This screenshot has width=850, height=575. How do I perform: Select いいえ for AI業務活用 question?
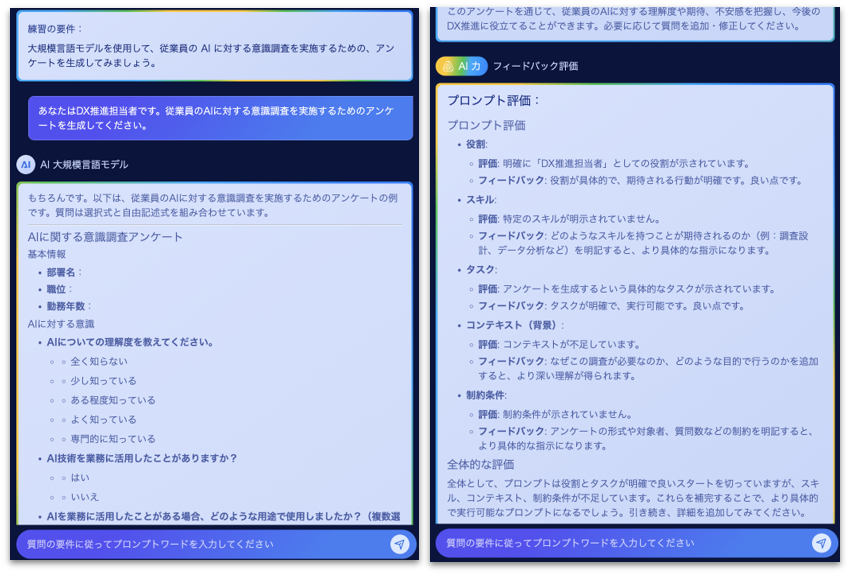84,497
